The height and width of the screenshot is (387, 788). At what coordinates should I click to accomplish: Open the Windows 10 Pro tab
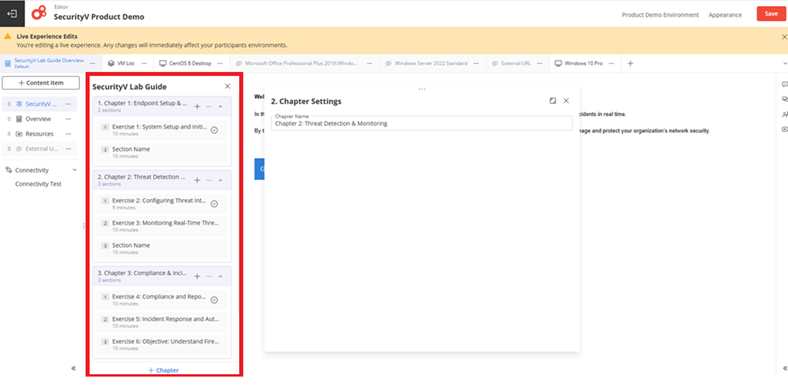point(579,63)
